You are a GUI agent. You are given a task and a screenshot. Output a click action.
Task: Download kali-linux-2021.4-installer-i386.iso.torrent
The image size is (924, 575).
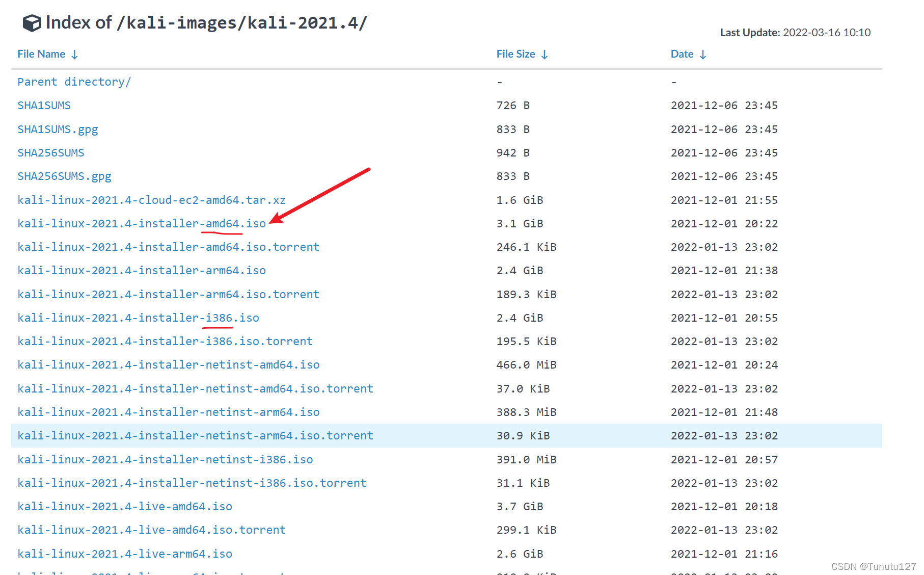(165, 342)
